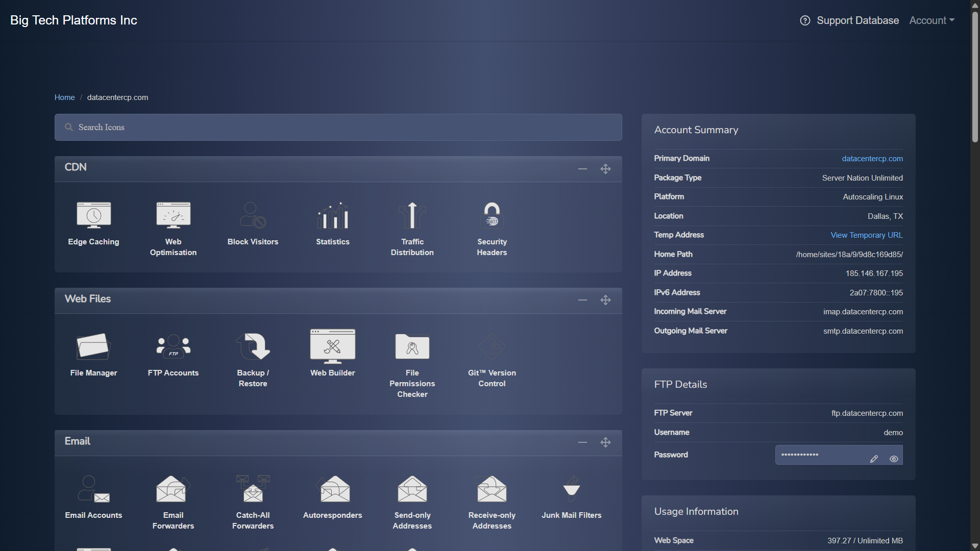Click the page vertical scrollbar
Viewport: 980px width, 551px height.
pyautogui.click(x=974, y=77)
